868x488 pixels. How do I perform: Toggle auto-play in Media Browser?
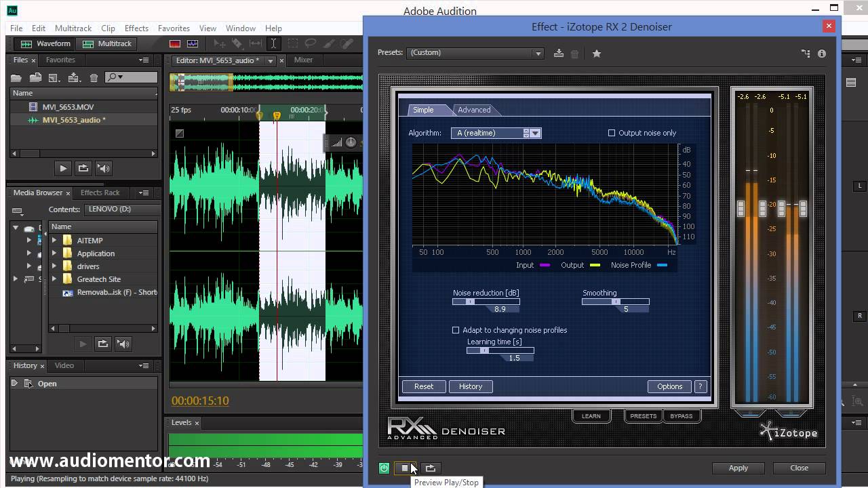pyautogui.click(x=123, y=344)
